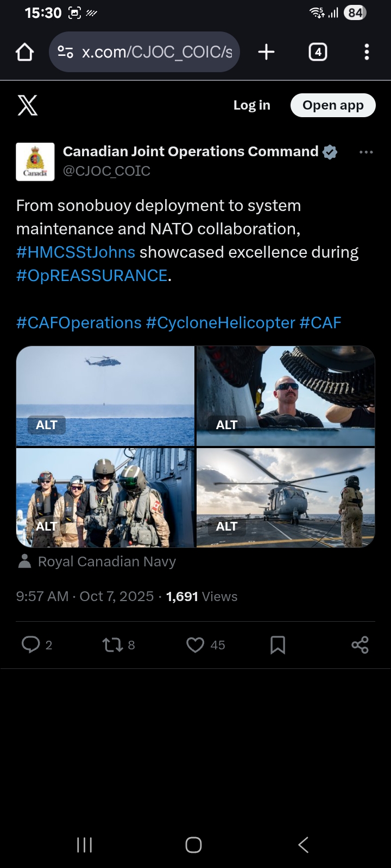Open the #OpREASSURANCE hashtag link

tap(92, 276)
